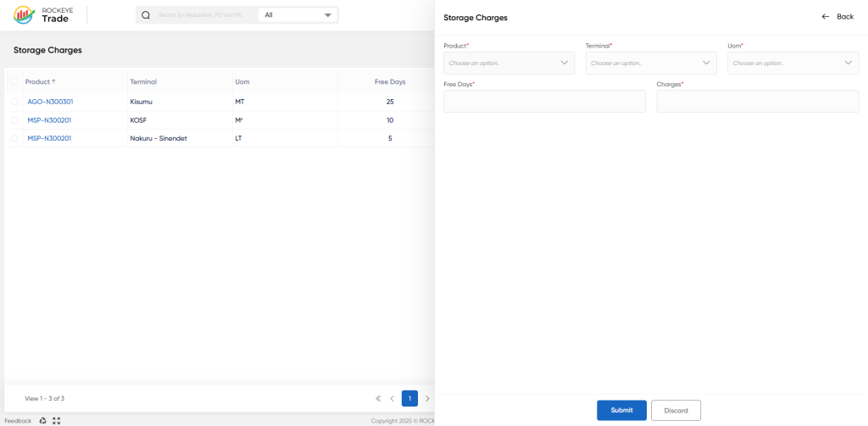Click the Product column sort arrow
The width and height of the screenshot is (868, 426).
53,81
